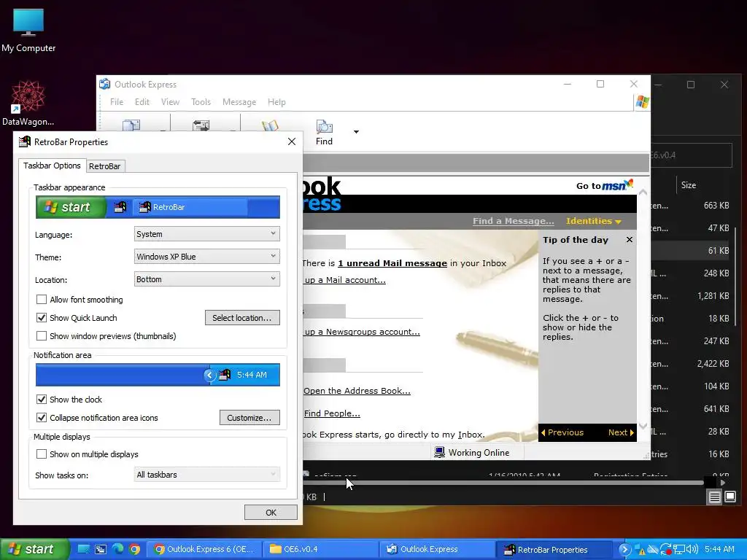The height and width of the screenshot is (560, 747).
Task: Open the Edit menu in Outlook Express
Action: coord(142,102)
